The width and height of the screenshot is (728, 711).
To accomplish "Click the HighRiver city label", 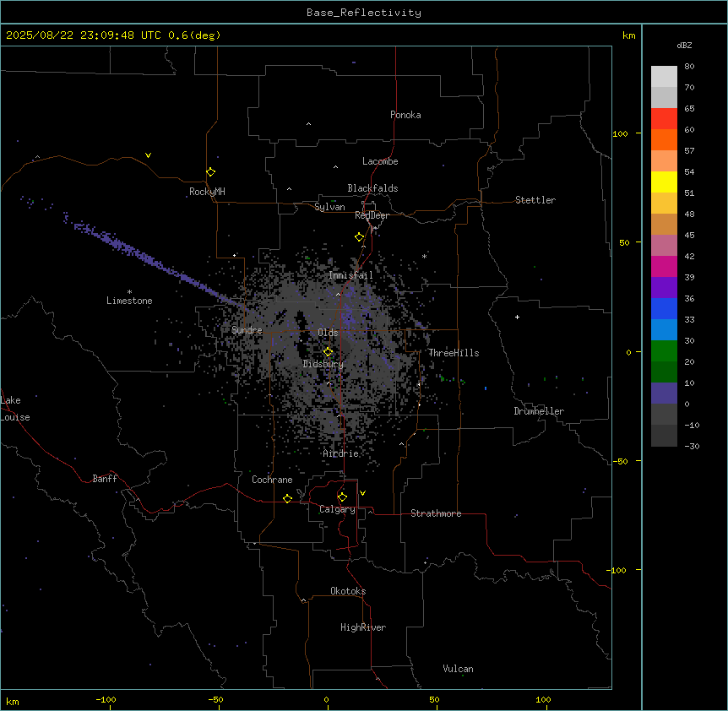I will pyautogui.click(x=363, y=627).
